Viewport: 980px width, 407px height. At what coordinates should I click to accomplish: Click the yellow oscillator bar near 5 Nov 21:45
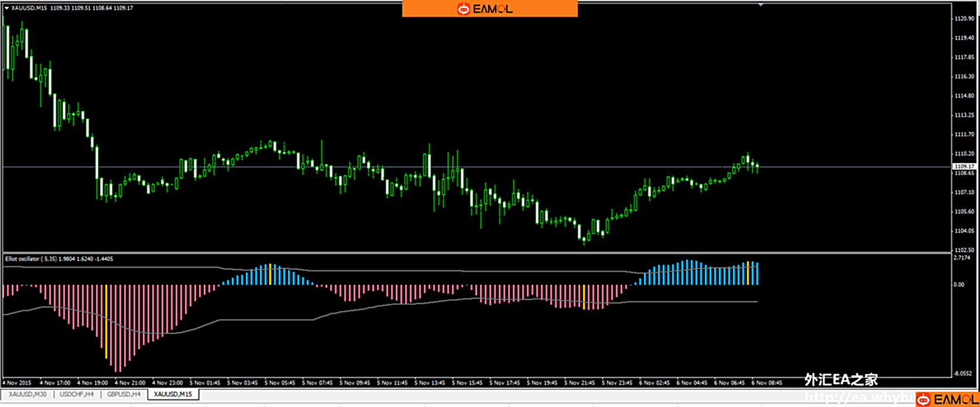(x=584, y=297)
